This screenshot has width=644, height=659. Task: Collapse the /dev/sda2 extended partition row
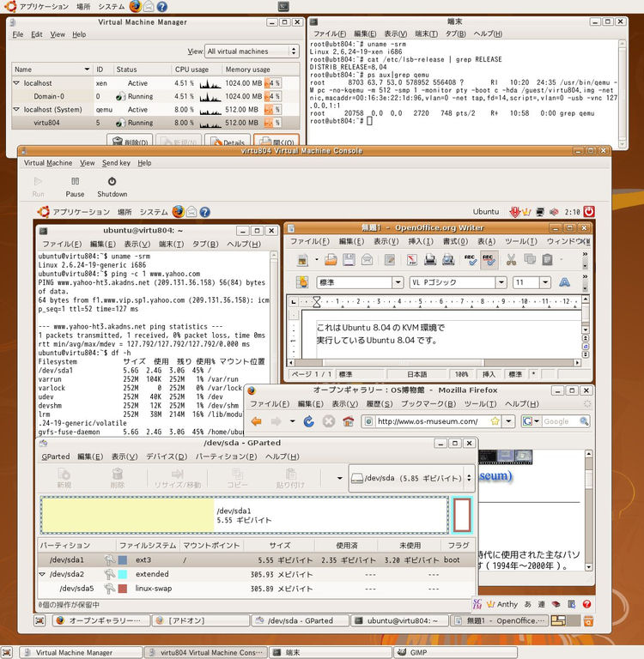pos(42,574)
